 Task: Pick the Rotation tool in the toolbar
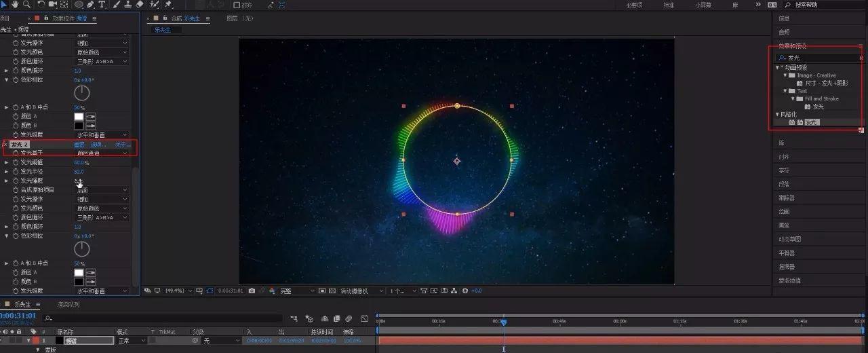click(41, 5)
